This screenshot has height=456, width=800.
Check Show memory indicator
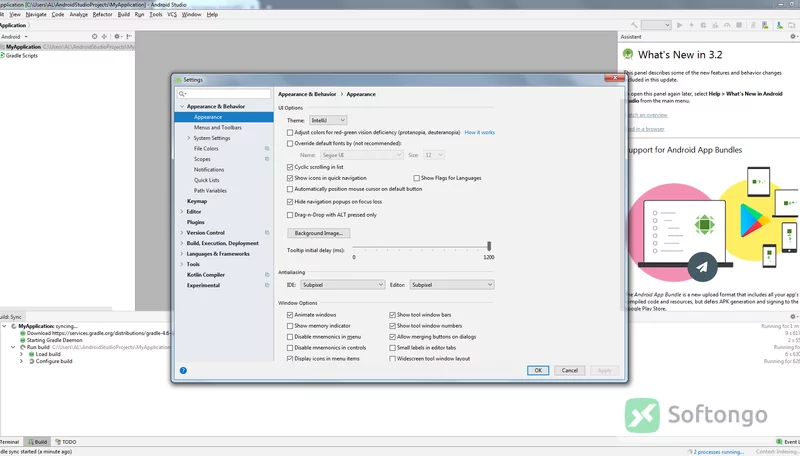click(290, 326)
